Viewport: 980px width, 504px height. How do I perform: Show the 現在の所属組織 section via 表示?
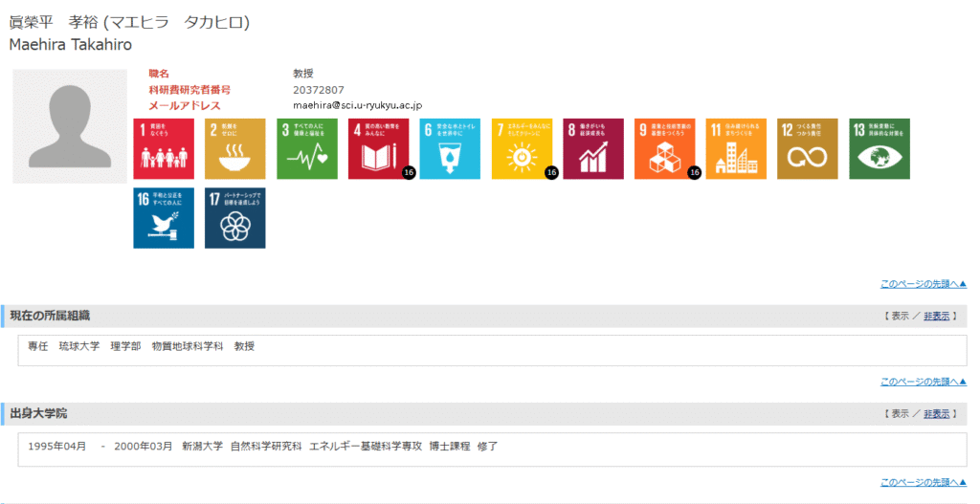tap(900, 316)
